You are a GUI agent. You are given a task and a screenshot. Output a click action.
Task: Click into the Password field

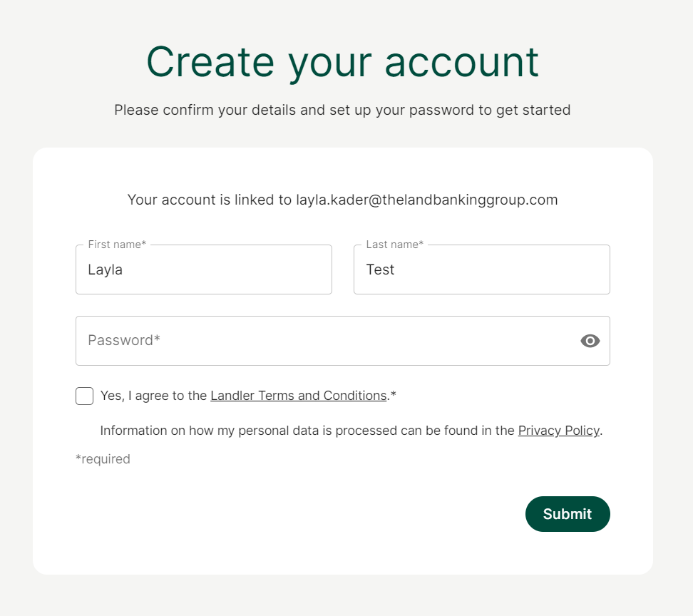(x=328, y=341)
